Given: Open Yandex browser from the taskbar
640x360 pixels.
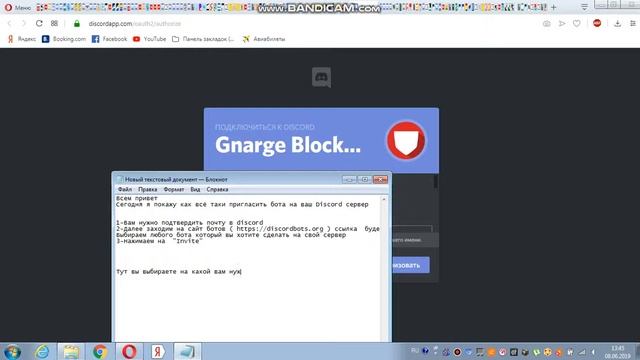Looking at the screenshot, I should click(x=158, y=352).
